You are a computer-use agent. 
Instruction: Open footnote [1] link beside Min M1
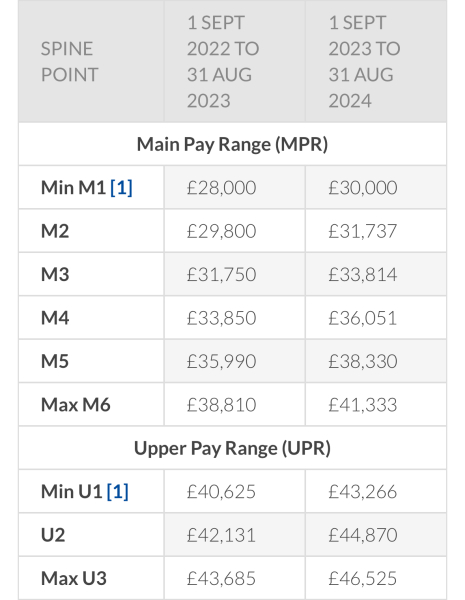point(121,188)
